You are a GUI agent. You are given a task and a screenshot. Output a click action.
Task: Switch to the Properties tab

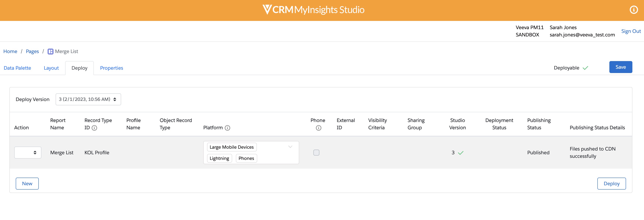[112, 68]
